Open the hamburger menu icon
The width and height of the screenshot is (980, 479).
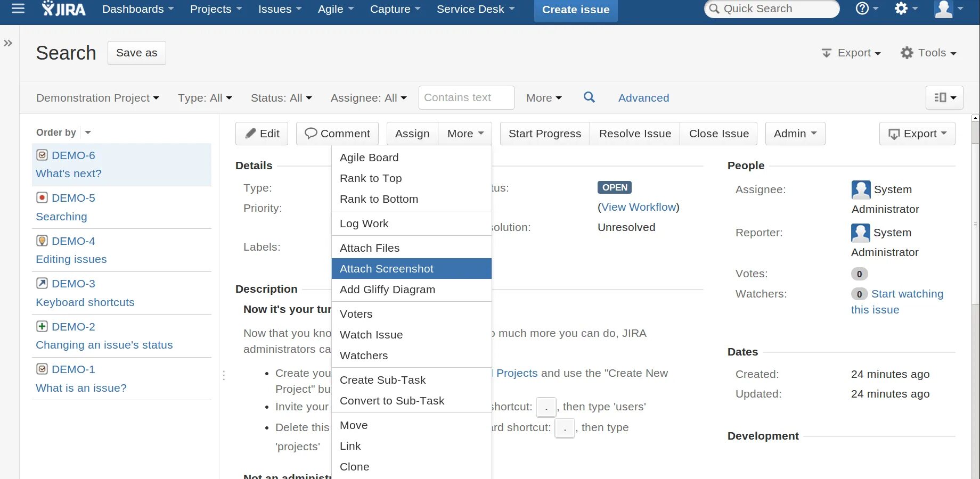click(x=18, y=9)
